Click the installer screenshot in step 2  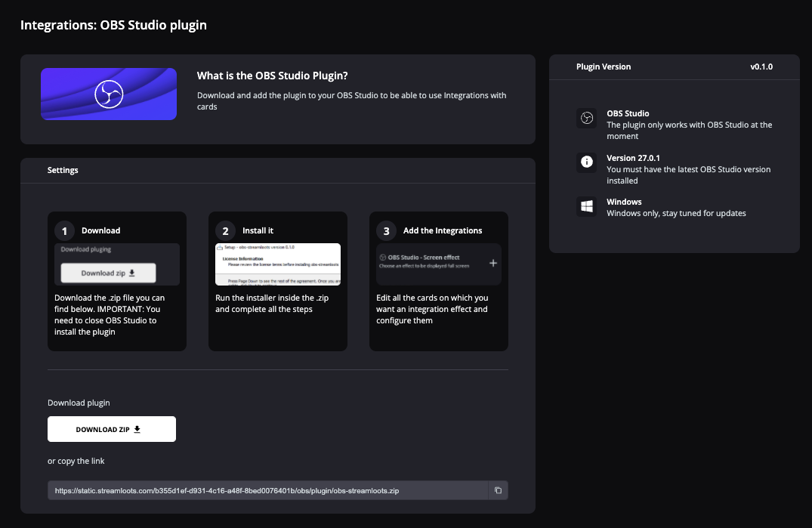coord(277,264)
